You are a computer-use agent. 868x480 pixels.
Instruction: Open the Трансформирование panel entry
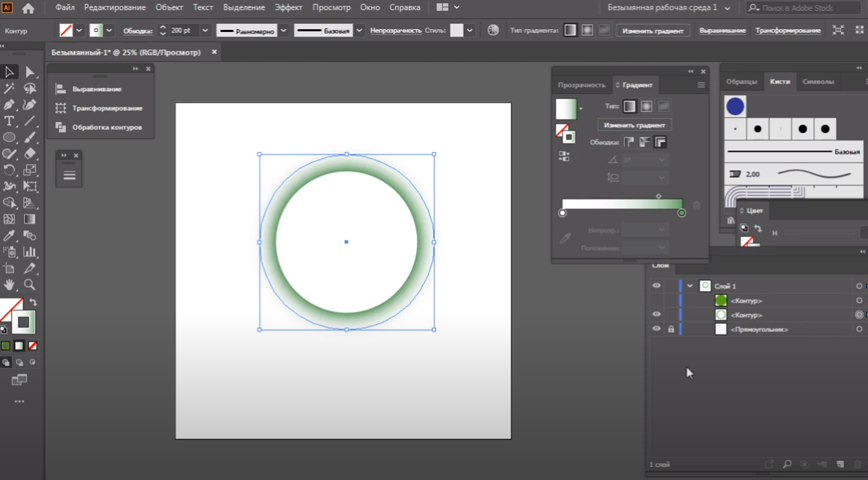click(107, 108)
